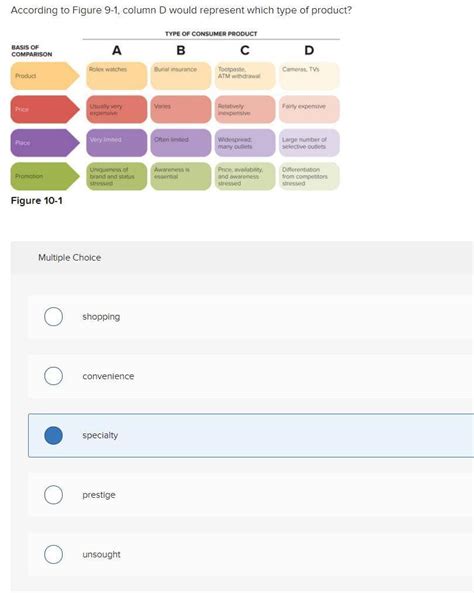Click the column A header
Image resolution: width=474 pixels, height=593 pixels.
(117, 50)
